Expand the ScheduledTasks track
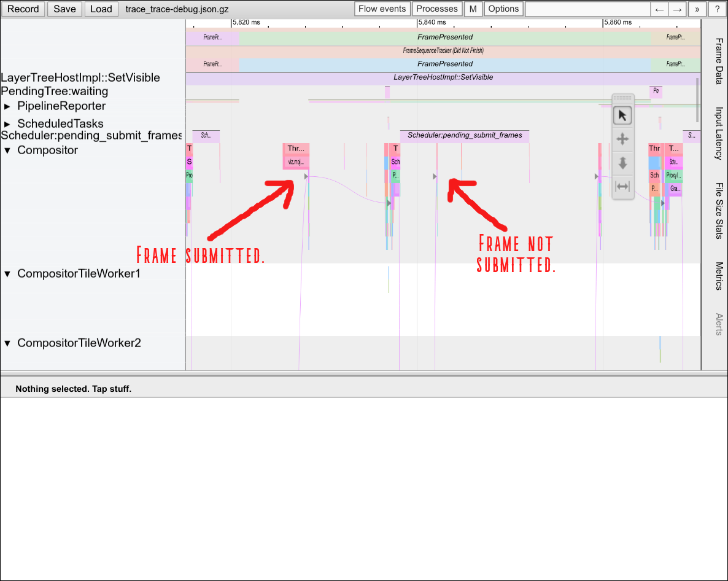The width and height of the screenshot is (728, 581). [7, 124]
